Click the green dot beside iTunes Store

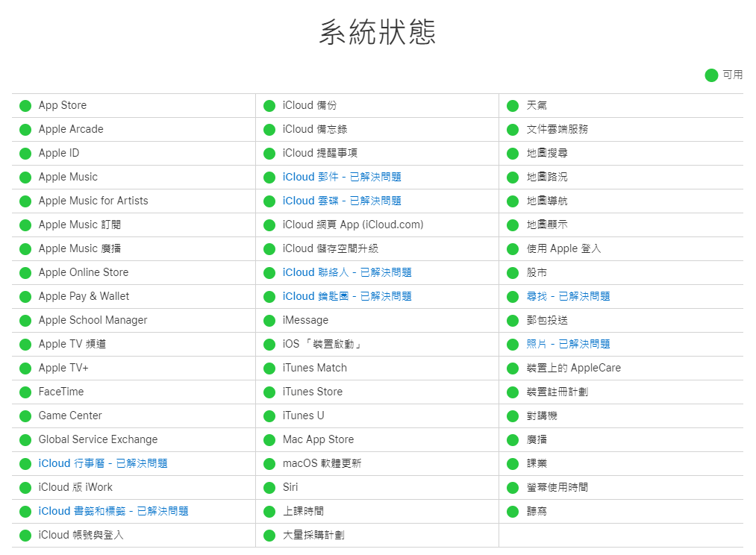pos(269,392)
